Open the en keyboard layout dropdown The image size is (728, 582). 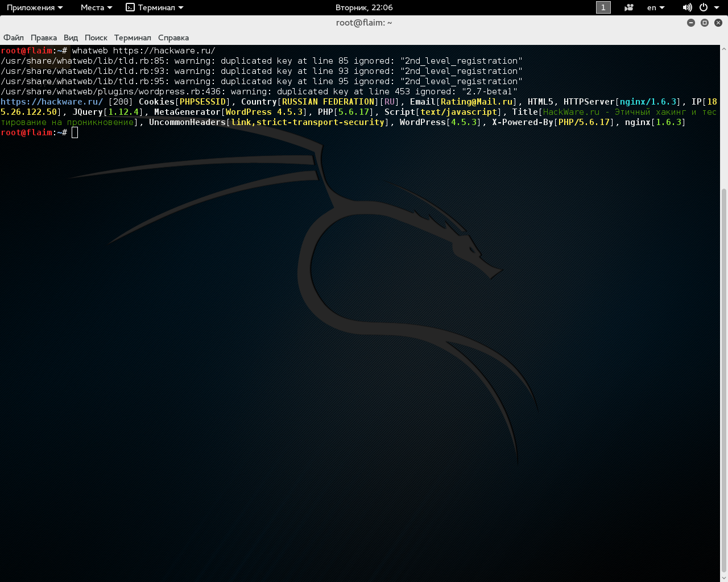coord(656,7)
